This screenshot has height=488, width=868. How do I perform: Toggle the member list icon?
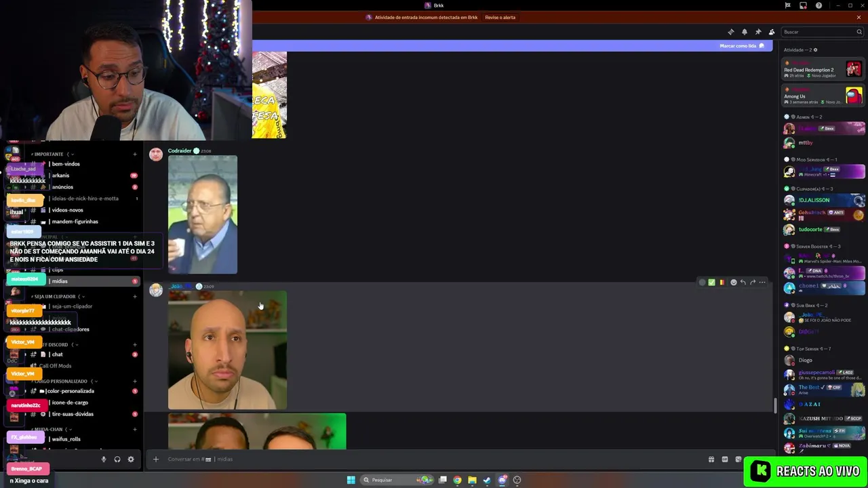tap(771, 32)
